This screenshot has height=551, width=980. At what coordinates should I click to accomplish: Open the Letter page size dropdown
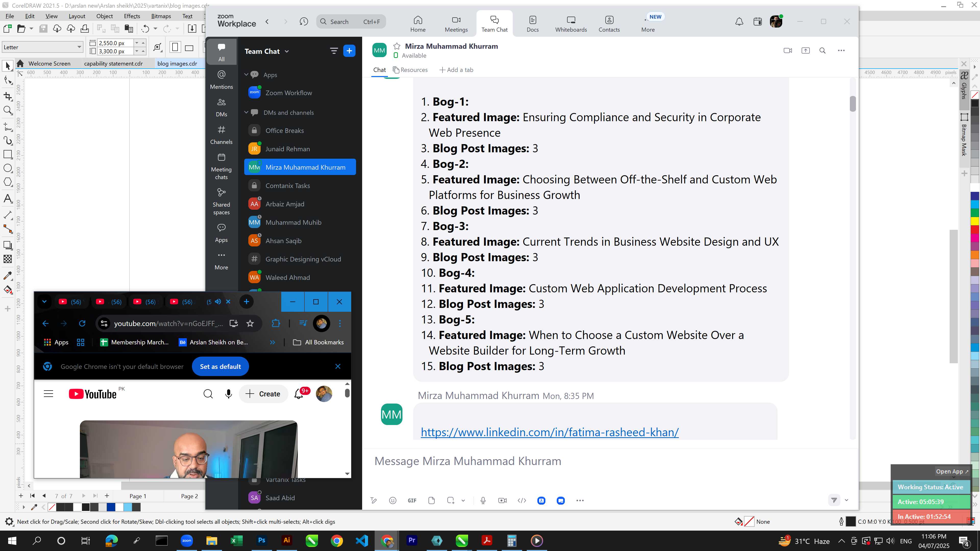pos(79,47)
